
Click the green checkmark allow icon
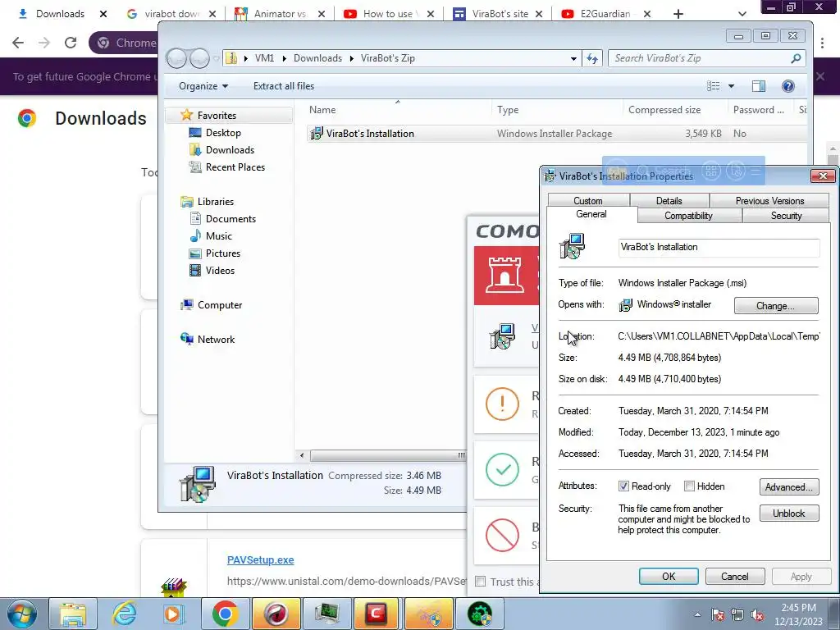pos(502,469)
